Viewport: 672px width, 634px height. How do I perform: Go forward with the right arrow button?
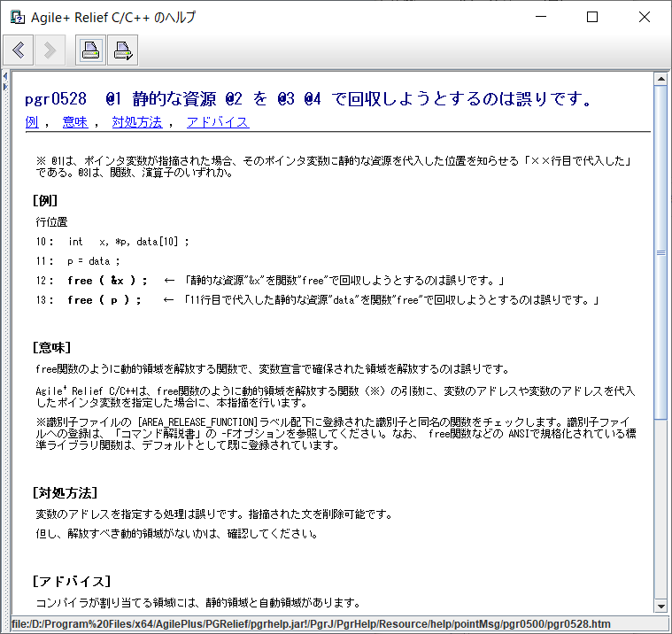[x=50, y=50]
